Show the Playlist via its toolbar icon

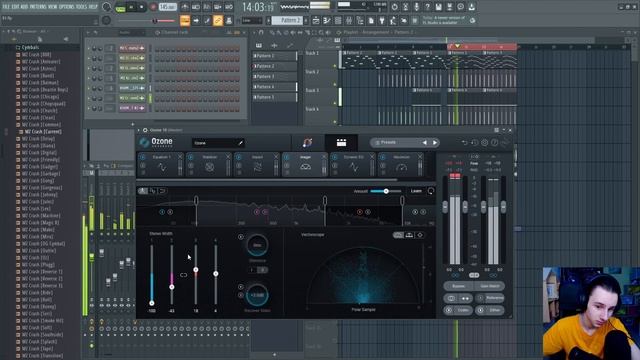click(316, 20)
